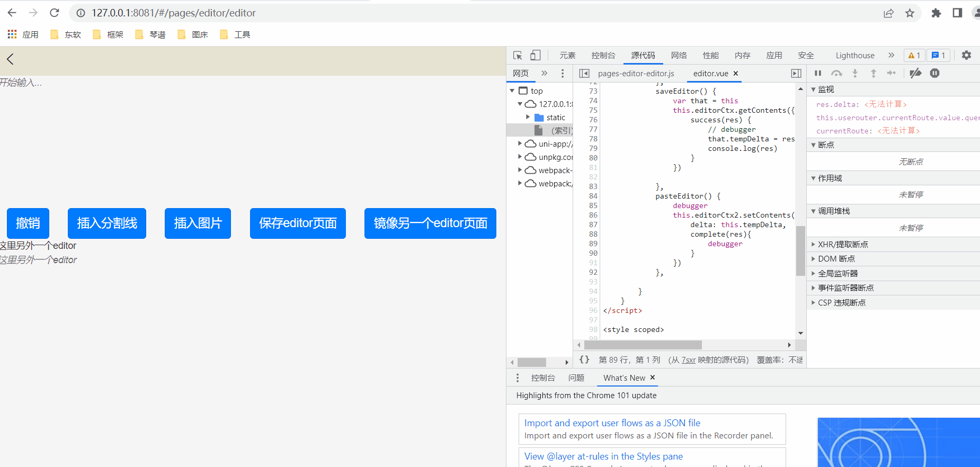
Task: Deactivate all breakpoints
Action: tap(915, 73)
